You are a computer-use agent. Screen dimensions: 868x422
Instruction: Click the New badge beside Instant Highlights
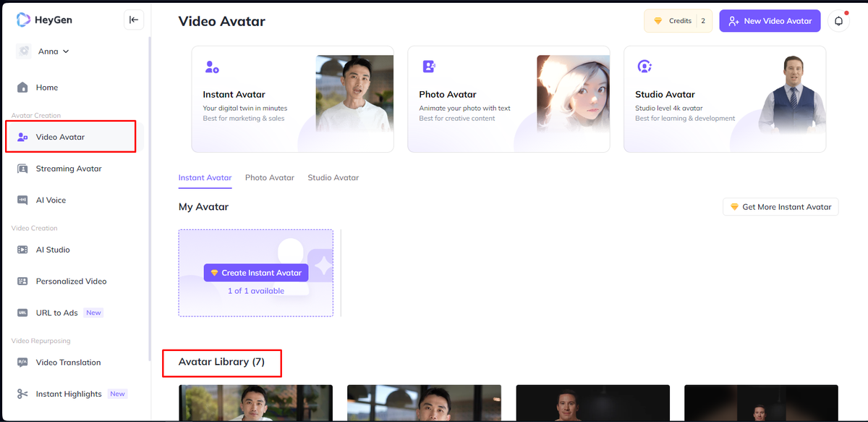pos(117,394)
